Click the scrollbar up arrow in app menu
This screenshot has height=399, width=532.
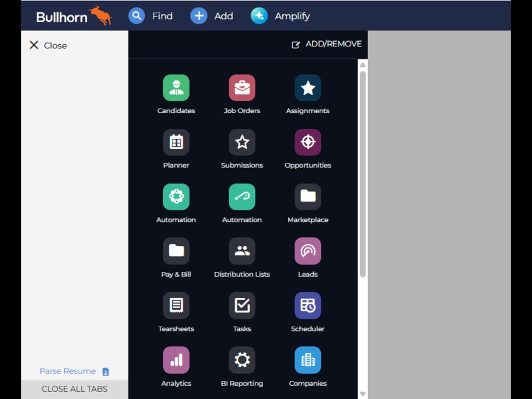pos(363,64)
